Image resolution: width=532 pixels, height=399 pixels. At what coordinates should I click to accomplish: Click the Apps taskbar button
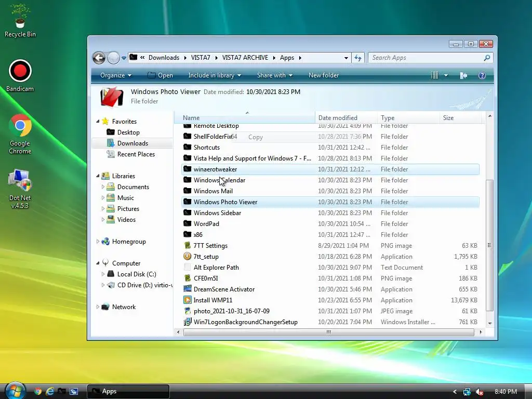[128, 391]
